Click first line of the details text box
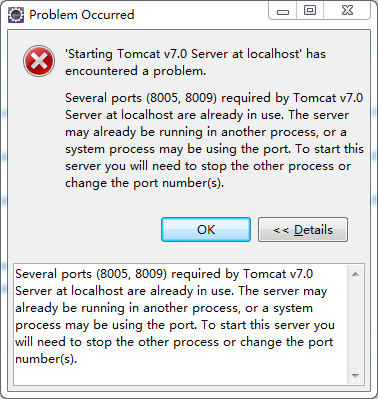Viewport: 378px width, 399px height. pyautogui.click(x=164, y=274)
